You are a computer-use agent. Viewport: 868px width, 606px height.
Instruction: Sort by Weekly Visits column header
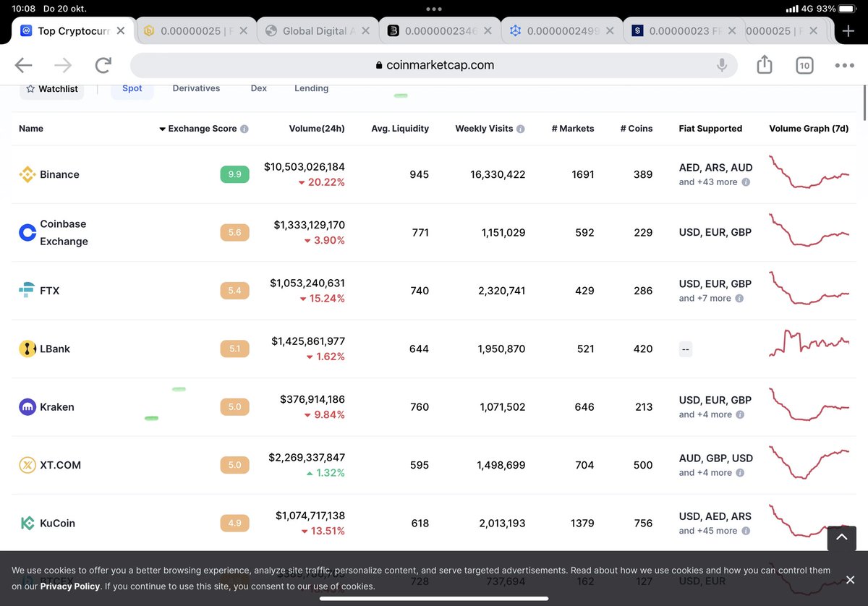click(484, 129)
